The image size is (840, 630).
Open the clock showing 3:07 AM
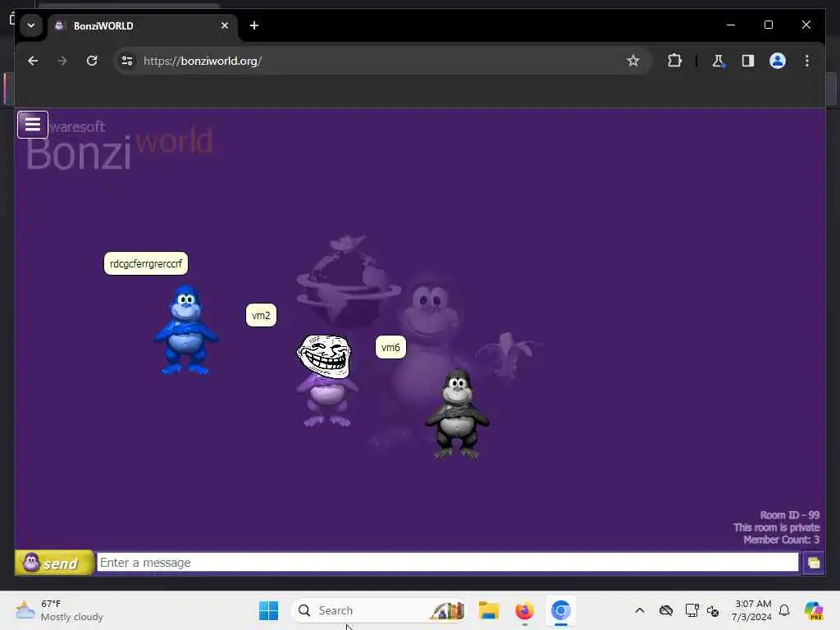tap(751, 610)
